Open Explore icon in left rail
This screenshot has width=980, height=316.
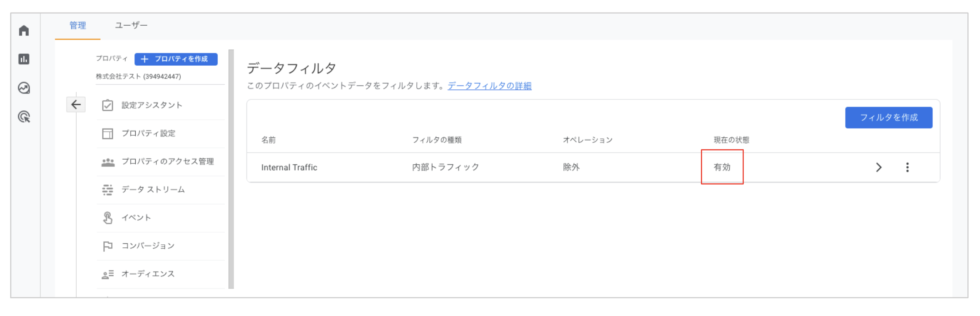point(24,88)
